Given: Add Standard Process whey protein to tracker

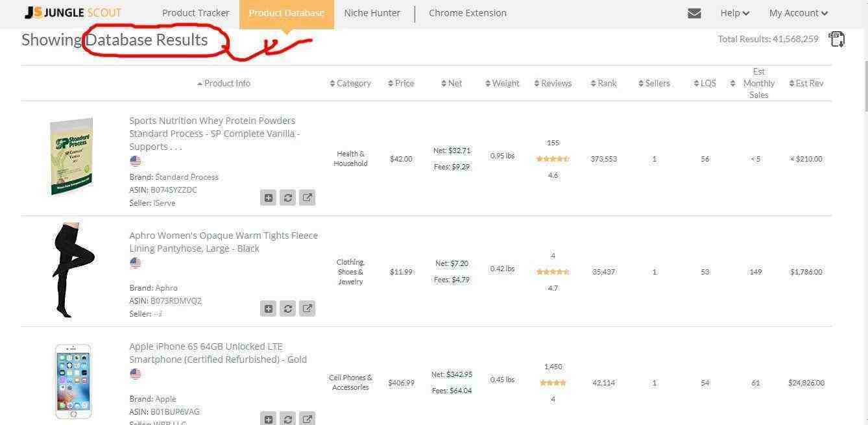Looking at the screenshot, I should pyautogui.click(x=269, y=198).
